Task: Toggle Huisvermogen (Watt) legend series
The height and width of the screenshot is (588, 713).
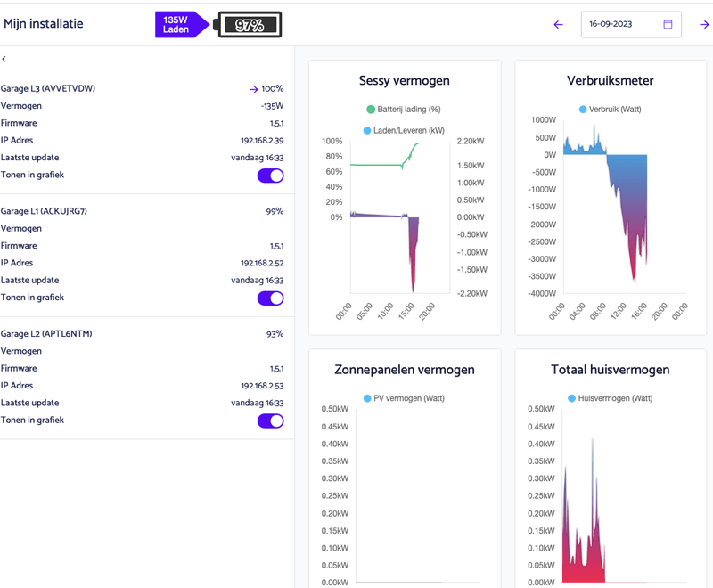Action: tap(571, 398)
